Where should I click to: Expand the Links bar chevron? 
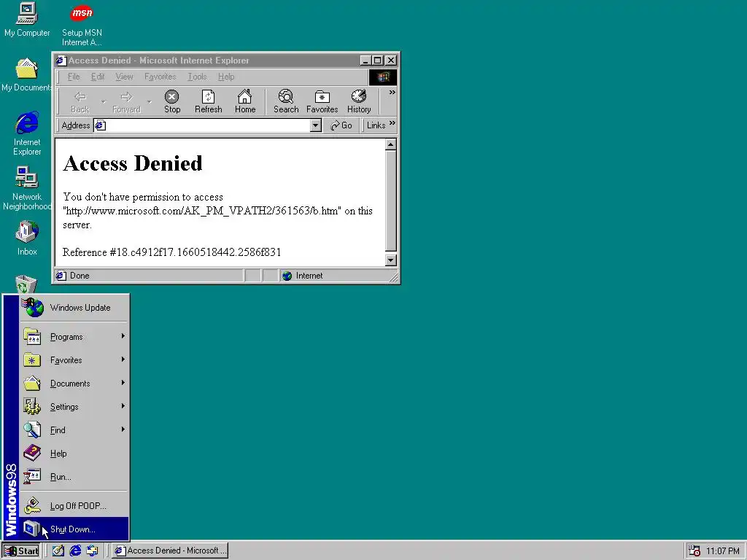(392, 122)
